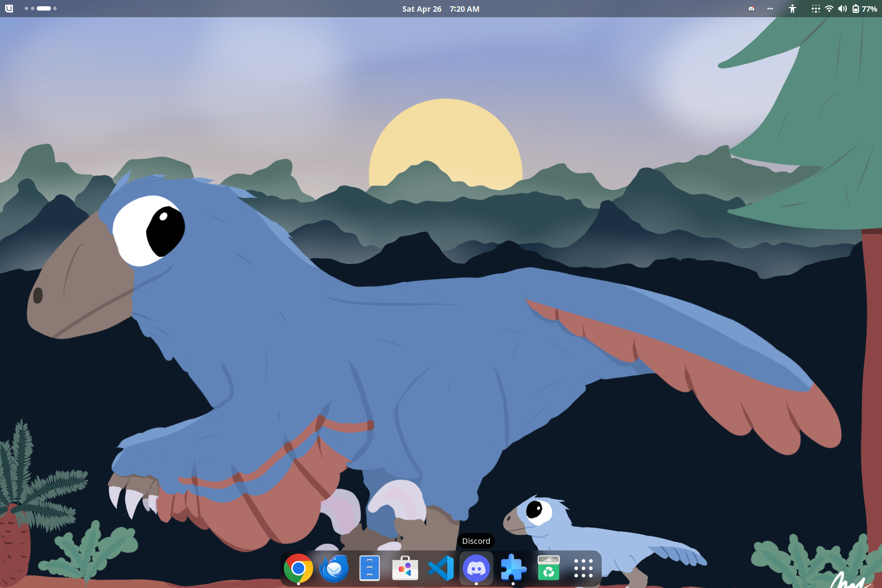This screenshot has height=588, width=882.
Task: Open the Trash bin in the dock
Action: 548,568
